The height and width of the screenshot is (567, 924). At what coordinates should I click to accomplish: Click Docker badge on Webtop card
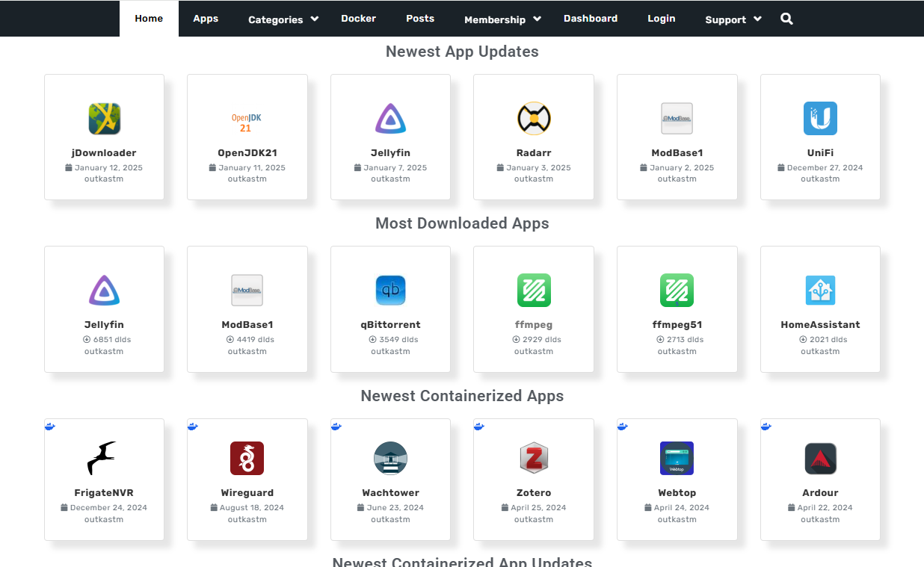622,426
